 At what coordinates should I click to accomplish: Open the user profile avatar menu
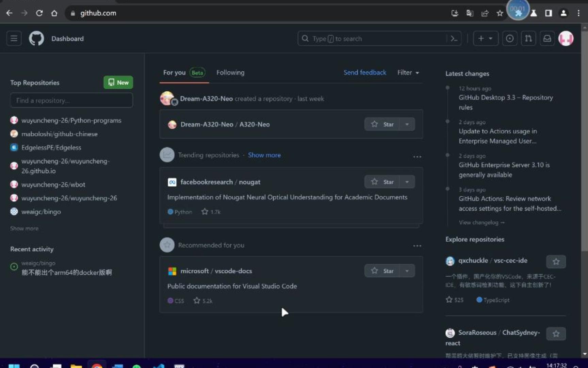[566, 39]
